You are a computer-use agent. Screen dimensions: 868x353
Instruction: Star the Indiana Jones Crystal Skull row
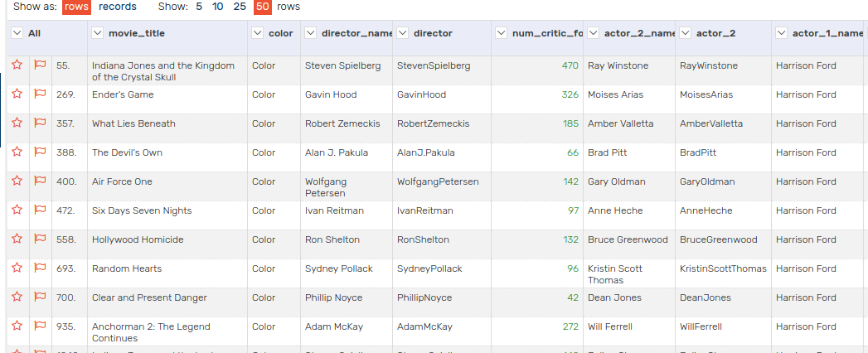point(17,65)
